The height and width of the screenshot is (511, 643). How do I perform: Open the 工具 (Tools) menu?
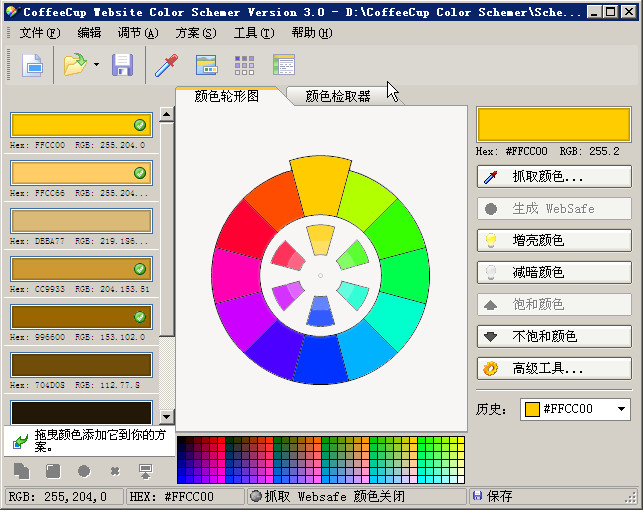point(253,33)
